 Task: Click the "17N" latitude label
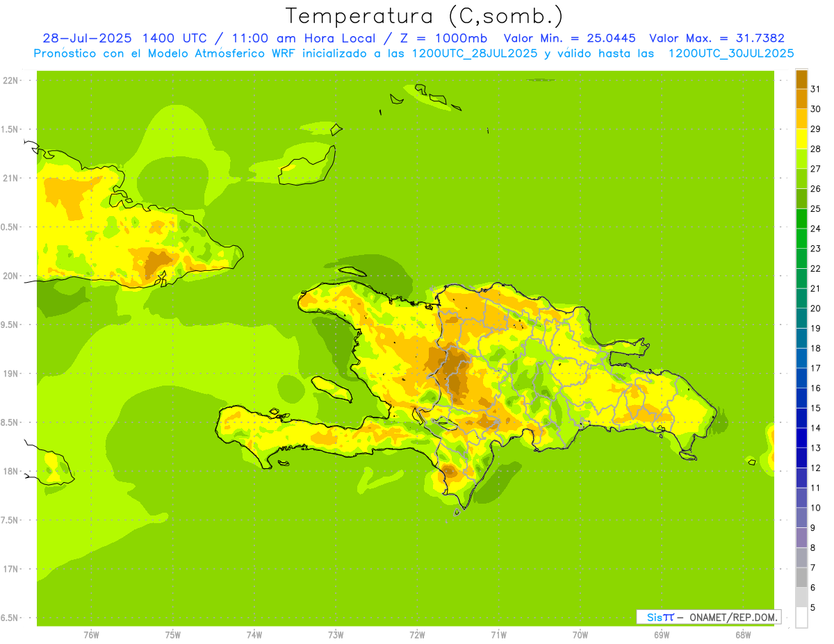click(11, 569)
